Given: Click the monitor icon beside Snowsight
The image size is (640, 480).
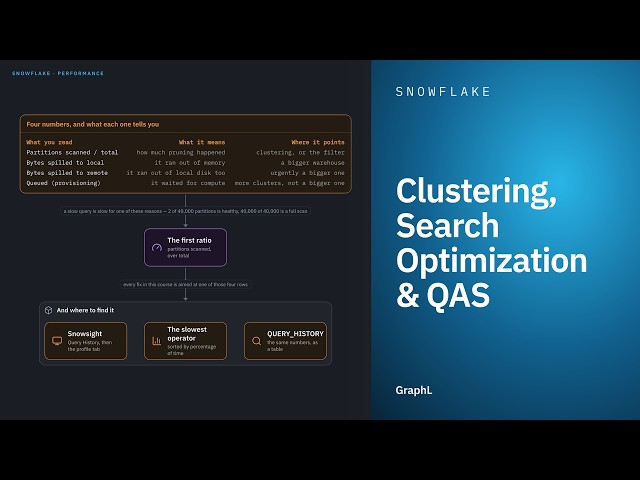Looking at the screenshot, I should point(57,341).
